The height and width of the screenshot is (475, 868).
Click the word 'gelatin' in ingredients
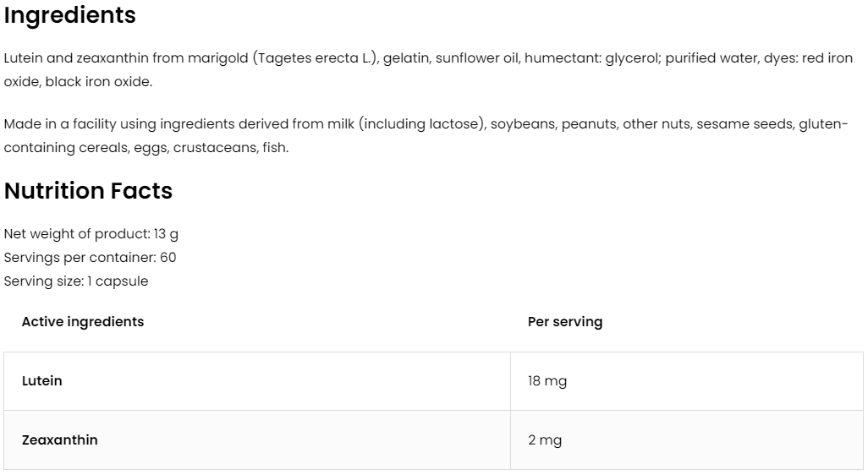[405, 58]
